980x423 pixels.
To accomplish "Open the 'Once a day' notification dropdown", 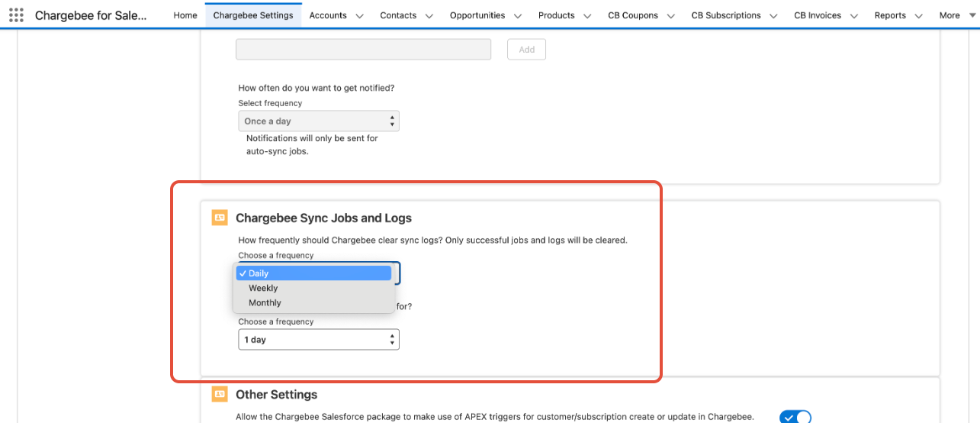I will tap(318, 121).
